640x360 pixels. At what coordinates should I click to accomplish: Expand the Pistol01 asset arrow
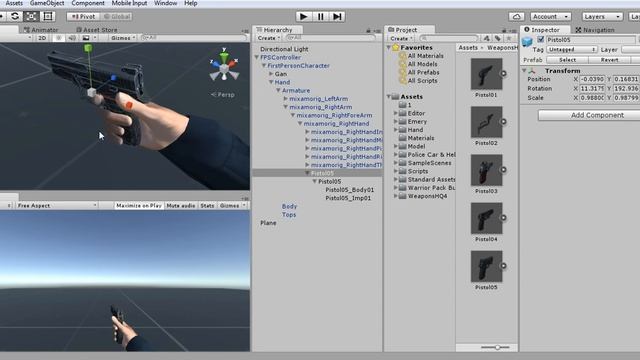click(x=503, y=73)
